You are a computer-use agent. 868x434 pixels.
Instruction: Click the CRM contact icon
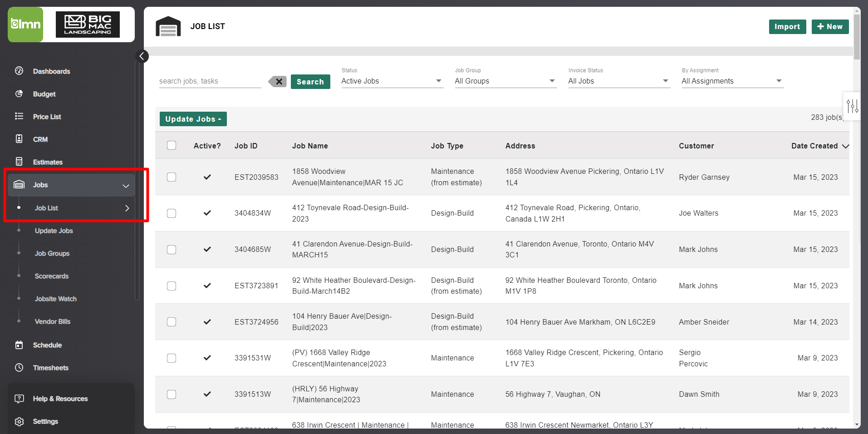(19, 139)
